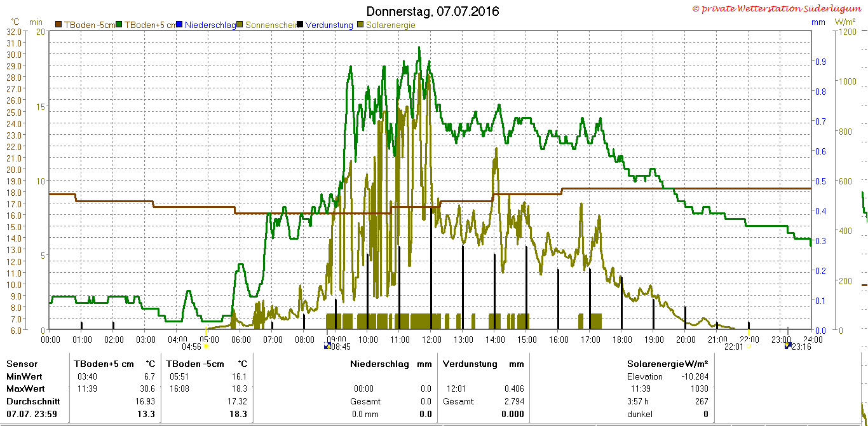This screenshot has width=868, height=426.
Task: Select the 267 solar energy value
Action: [x=702, y=401]
